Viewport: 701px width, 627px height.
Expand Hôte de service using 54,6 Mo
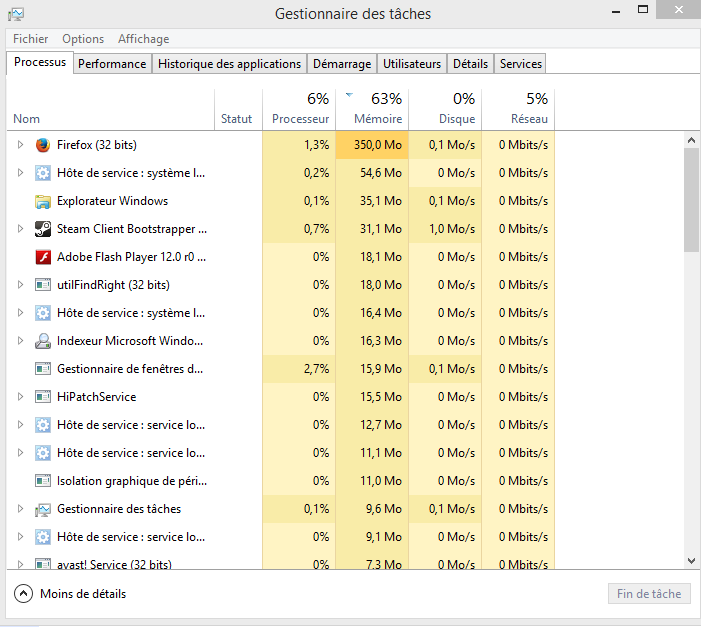[x=20, y=173]
